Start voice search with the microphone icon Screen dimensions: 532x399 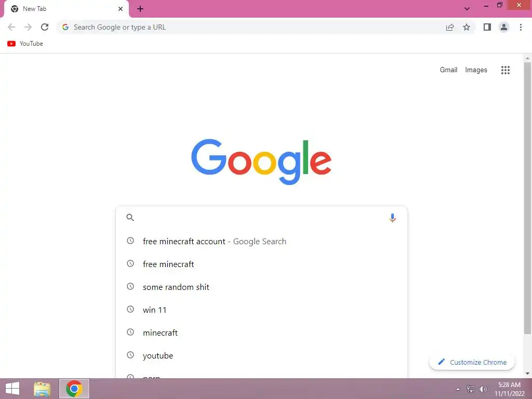tap(392, 218)
